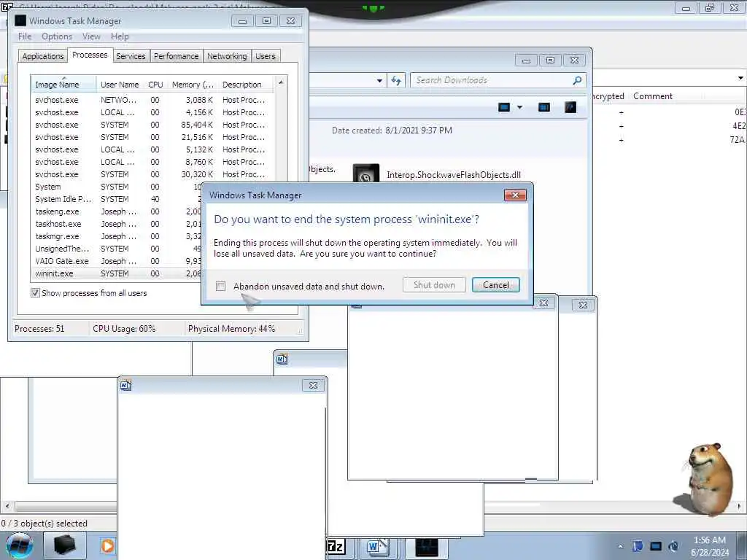
Task: Sort by the Description column header
Action: pos(246,85)
